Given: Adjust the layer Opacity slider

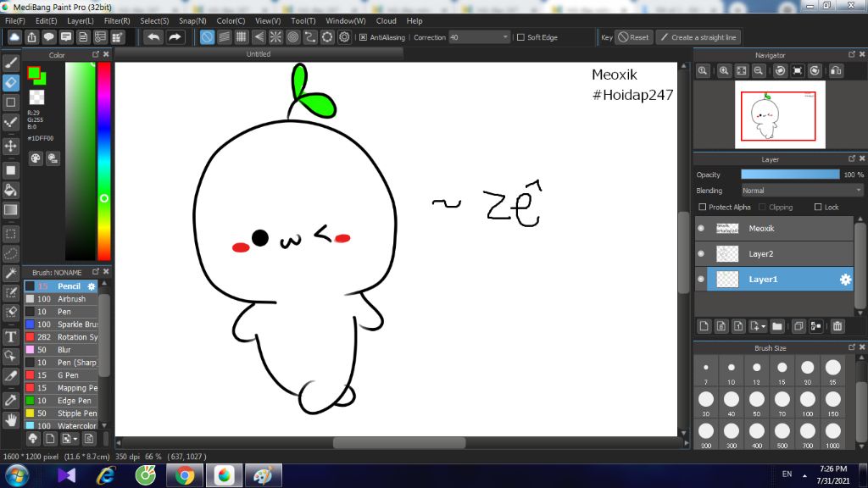Looking at the screenshot, I should (790, 175).
